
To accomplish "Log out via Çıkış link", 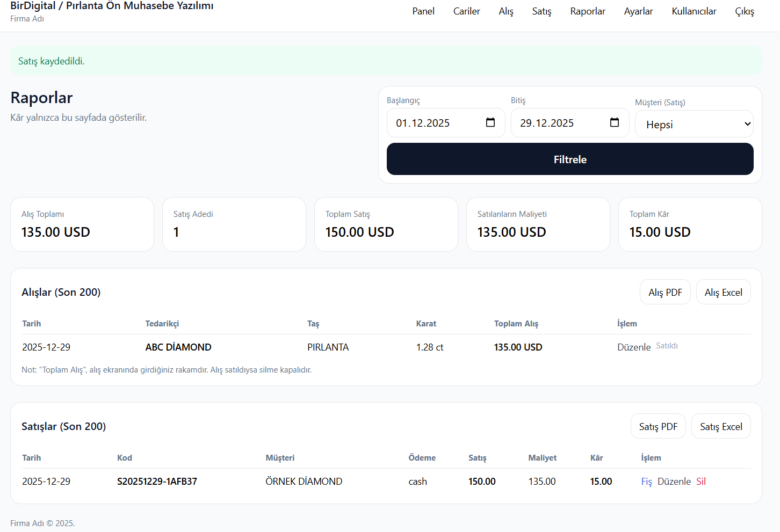I will [x=744, y=11].
